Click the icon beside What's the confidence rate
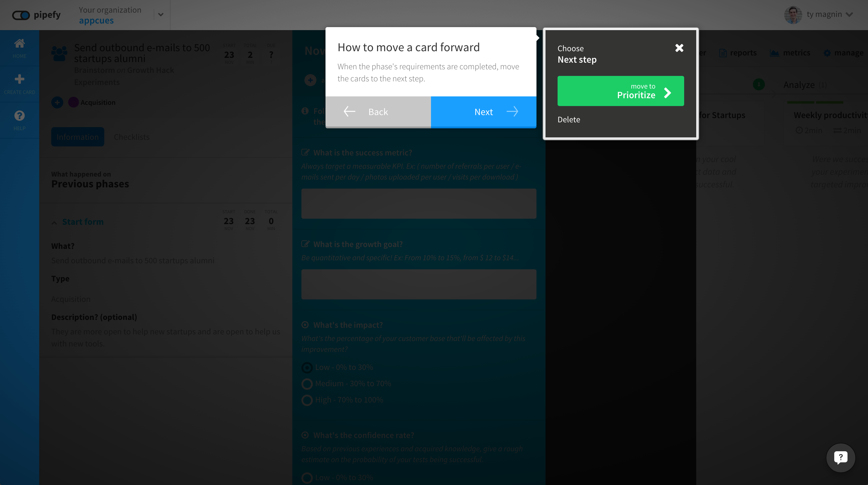868x485 pixels. [305, 435]
